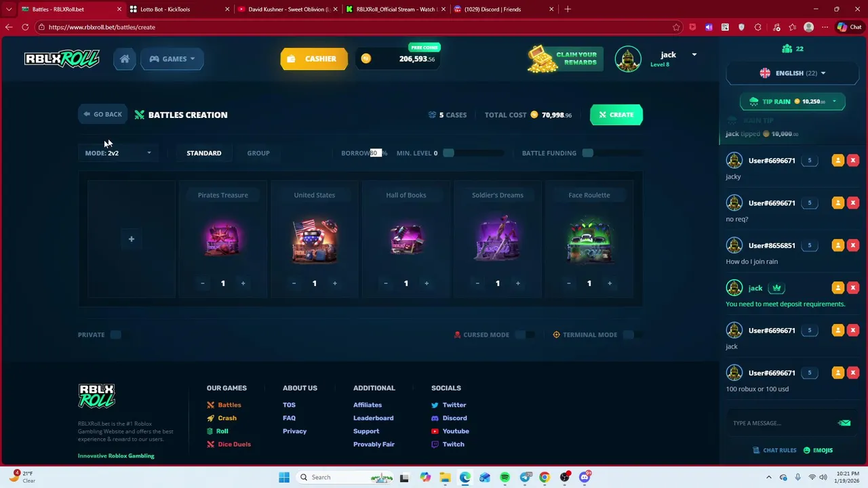The image size is (868, 488).
Task: Bookmark this page with the star icon
Action: pyautogui.click(x=676, y=27)
